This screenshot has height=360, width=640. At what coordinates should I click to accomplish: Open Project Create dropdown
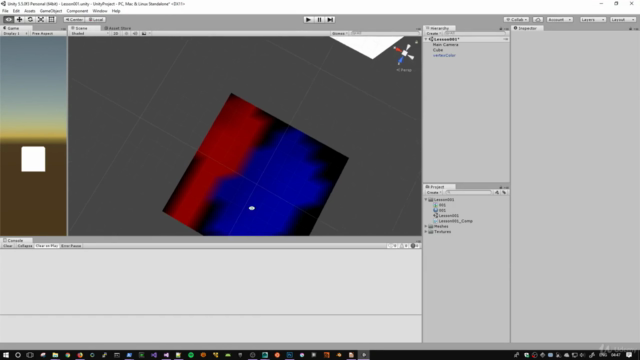[433, 192]
